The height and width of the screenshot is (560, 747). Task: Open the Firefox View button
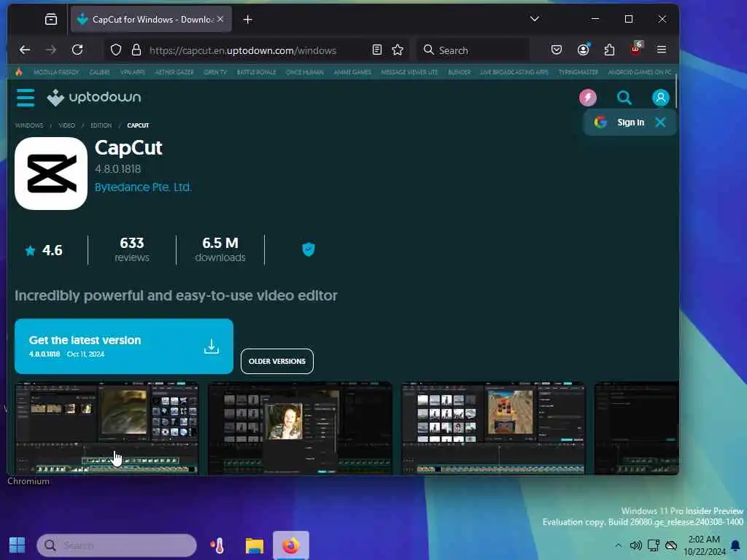[x=51, y=19]
